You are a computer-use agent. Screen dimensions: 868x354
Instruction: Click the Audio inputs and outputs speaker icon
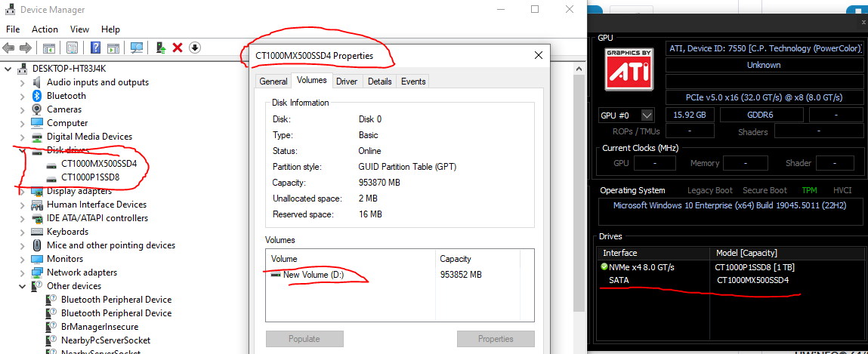point(36,82)
